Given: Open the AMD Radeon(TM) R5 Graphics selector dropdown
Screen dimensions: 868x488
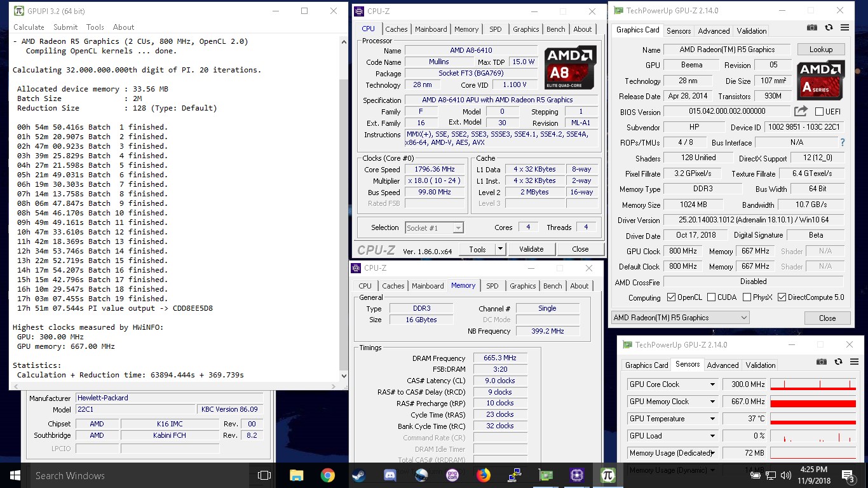Looking at the screenshot, I should point(680,318).
